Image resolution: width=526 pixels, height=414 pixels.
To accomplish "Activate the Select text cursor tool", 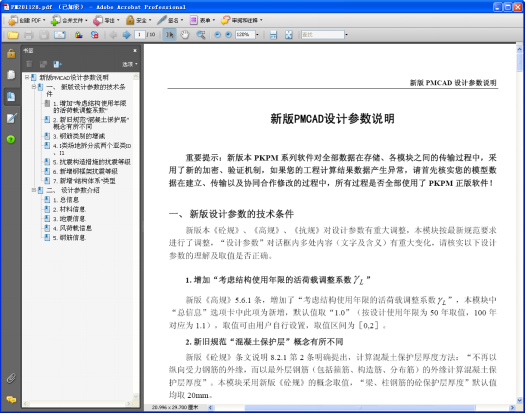I will click(x=169, y=35).
